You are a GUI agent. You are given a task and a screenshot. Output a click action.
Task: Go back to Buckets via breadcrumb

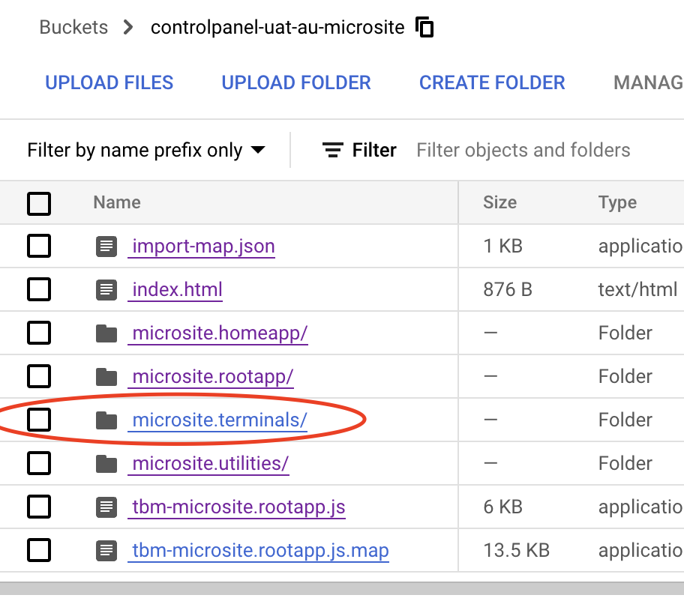point(73,28)
